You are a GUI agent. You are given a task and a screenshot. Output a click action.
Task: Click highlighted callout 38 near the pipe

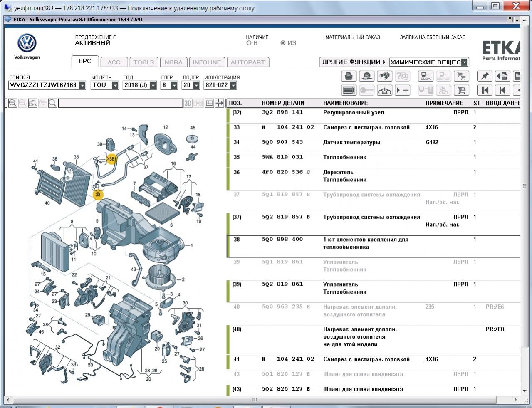pyautogui.click(x=111, y=159)
